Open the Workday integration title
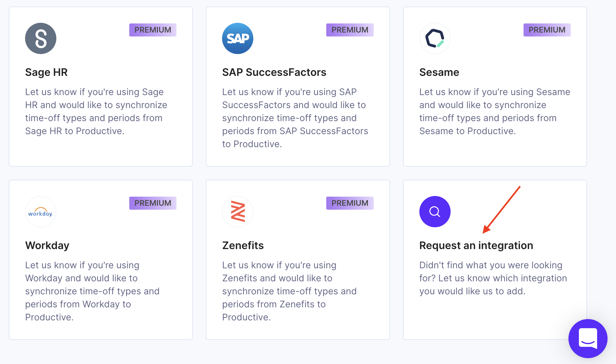 47,245
